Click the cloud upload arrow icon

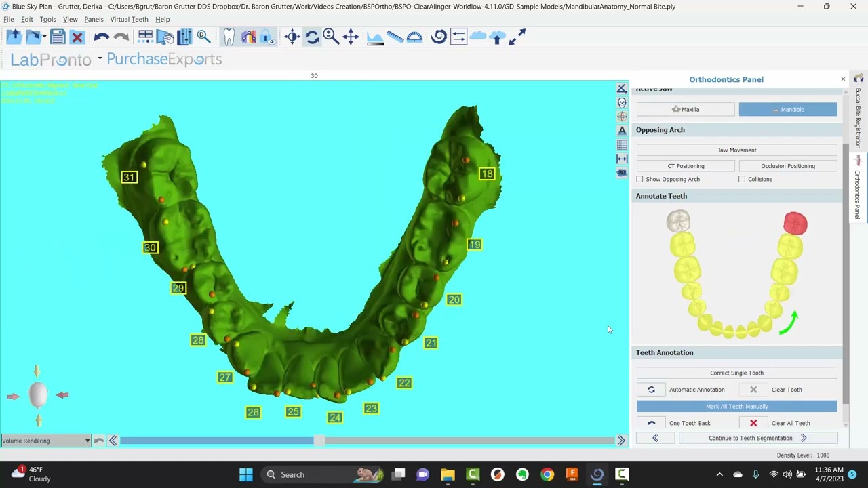(497, 37)
